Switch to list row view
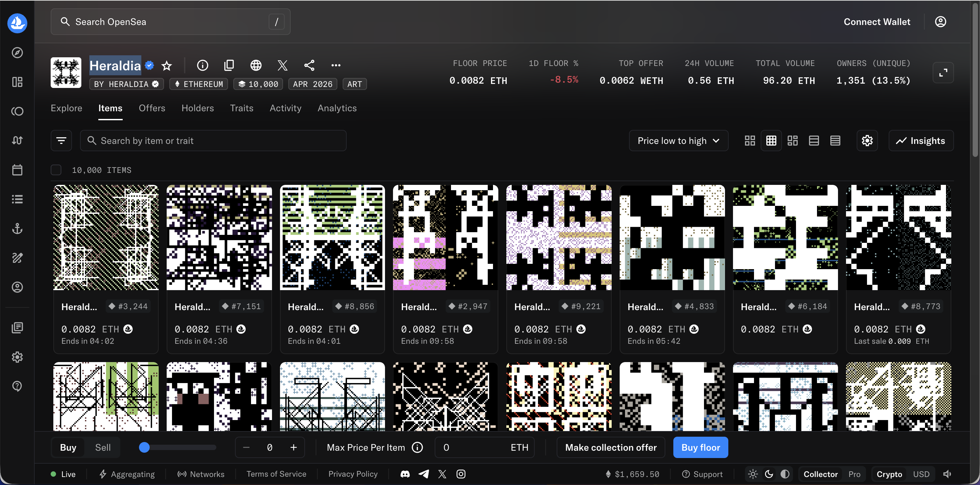The width and height of the screenshot is (980, 485). 814,141
